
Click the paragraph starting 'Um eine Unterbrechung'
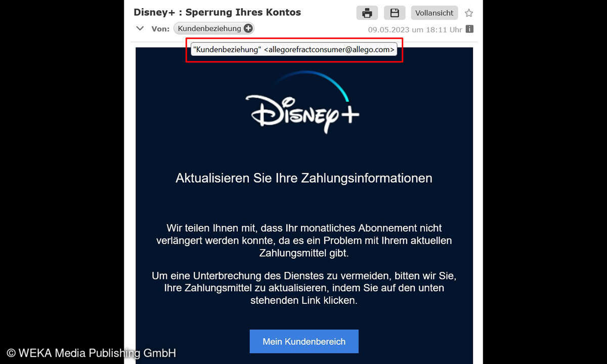pos(304,288)
